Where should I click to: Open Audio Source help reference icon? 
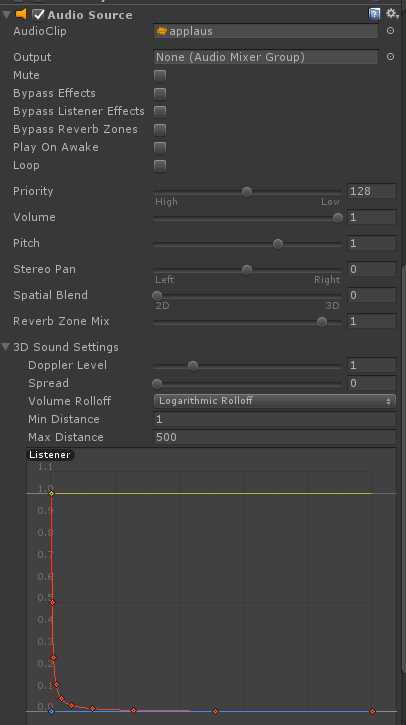(x=374, y=14)
